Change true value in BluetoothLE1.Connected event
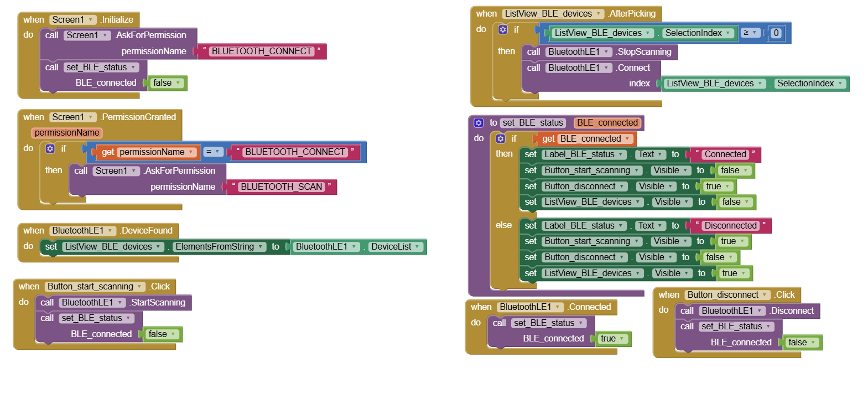The image size is (868, 409). [613, 339]
